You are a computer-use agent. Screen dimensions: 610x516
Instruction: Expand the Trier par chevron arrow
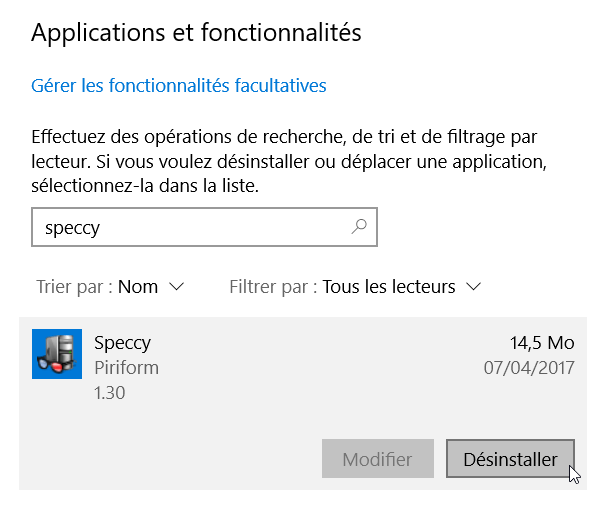(177, 287)
